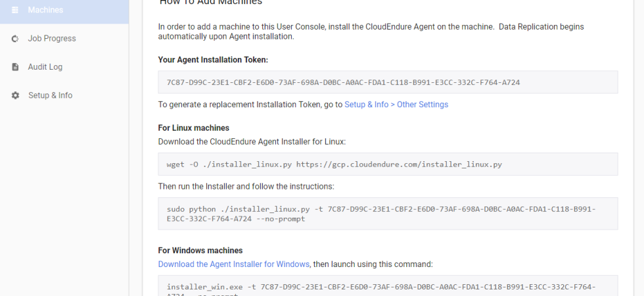
Task: Click the installer_win.exe command box
Action: coord(388,285)
